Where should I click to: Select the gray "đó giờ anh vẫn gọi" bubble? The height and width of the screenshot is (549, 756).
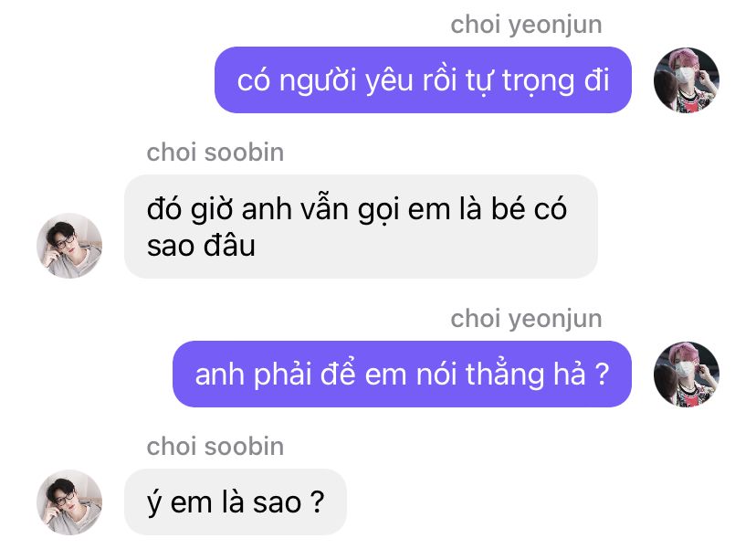tap(361, 227)
